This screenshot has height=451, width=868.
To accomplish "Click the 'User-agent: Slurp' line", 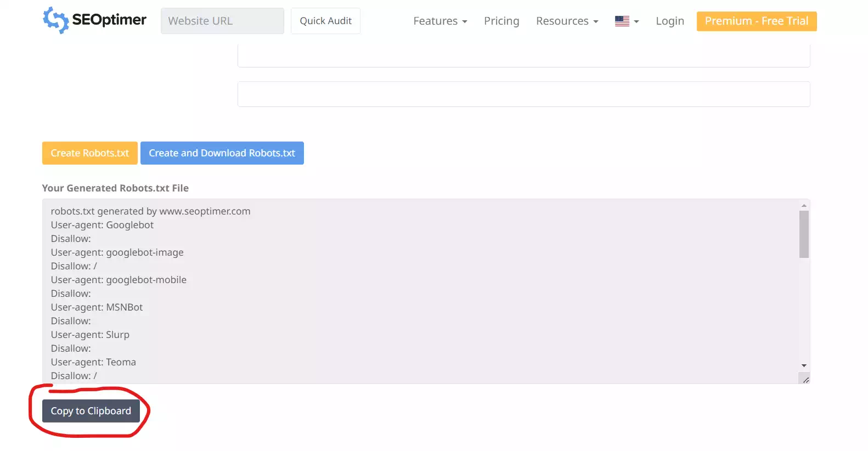I will pos(90,335).
